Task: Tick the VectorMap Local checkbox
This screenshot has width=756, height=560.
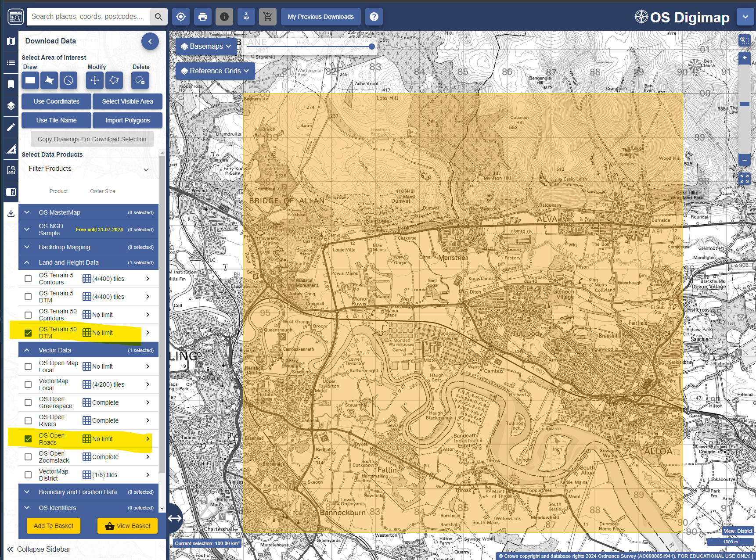Action: pyautogui.click(x=28, y=384)
